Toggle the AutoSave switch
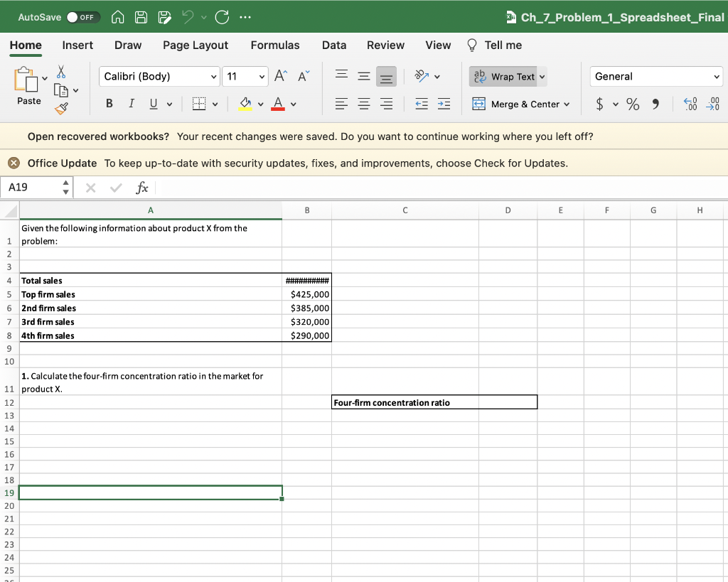The image size is (728, 582). (x=83, y=17)
